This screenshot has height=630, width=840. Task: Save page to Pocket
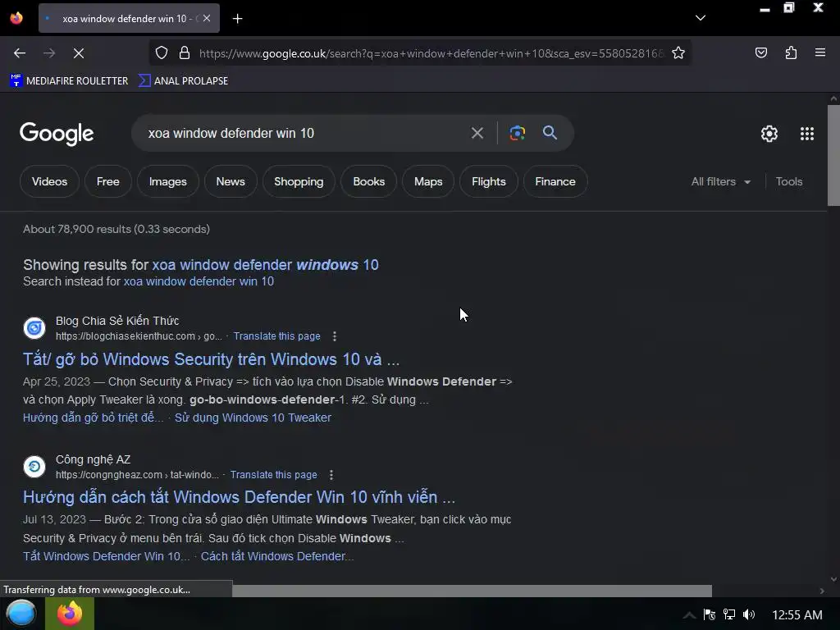(760, 53)
